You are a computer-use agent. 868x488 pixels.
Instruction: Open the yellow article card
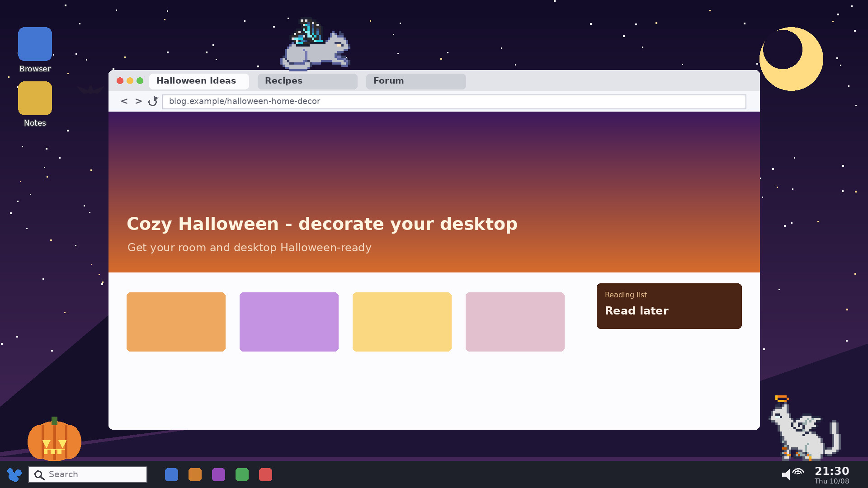point(402,322)
